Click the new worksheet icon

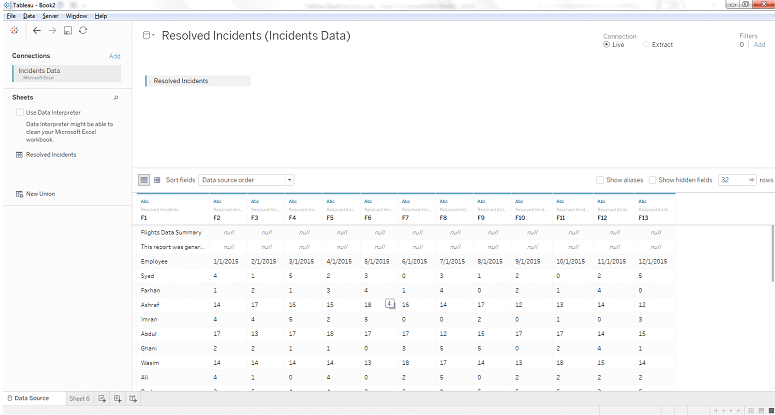click(103, 399)
